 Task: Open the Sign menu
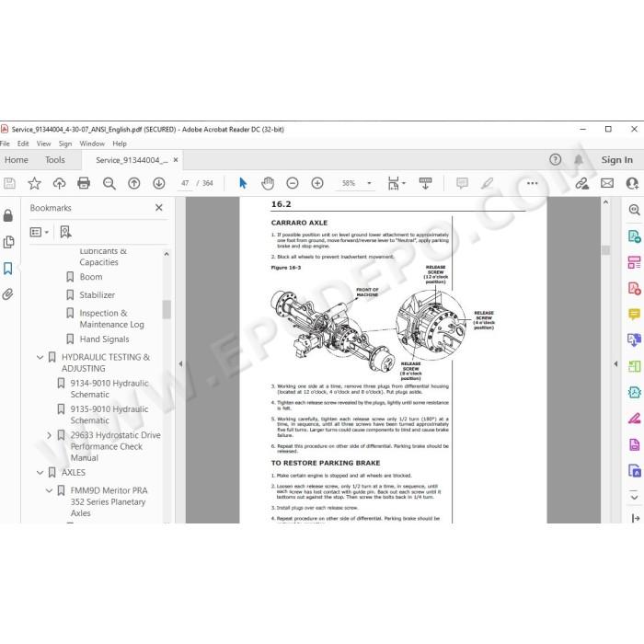coord(65,144)
